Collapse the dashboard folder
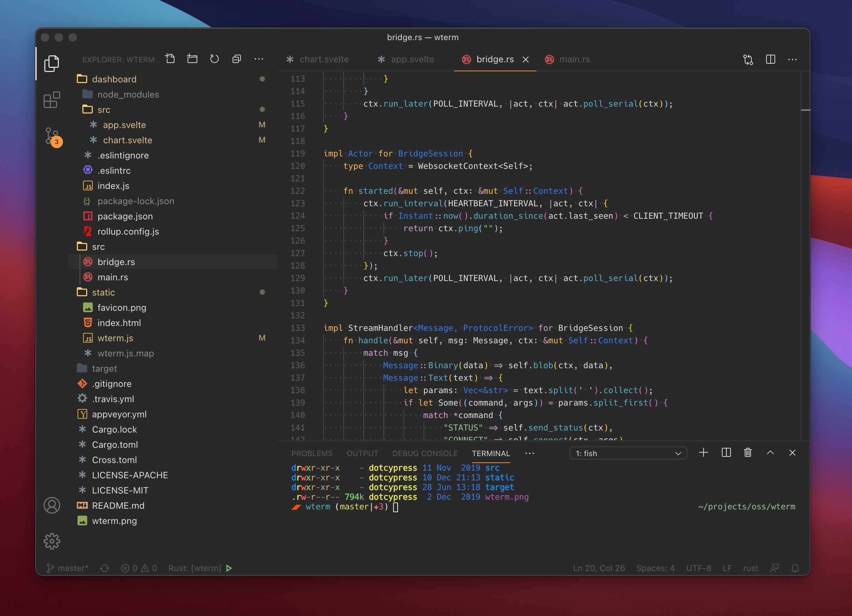The height and width of the screenshot is (616, 852). (114, 79)
